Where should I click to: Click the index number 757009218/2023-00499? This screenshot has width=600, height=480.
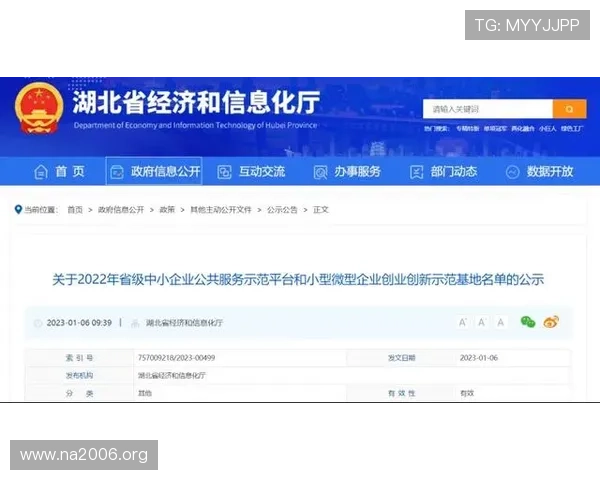(x=176, y=358)
